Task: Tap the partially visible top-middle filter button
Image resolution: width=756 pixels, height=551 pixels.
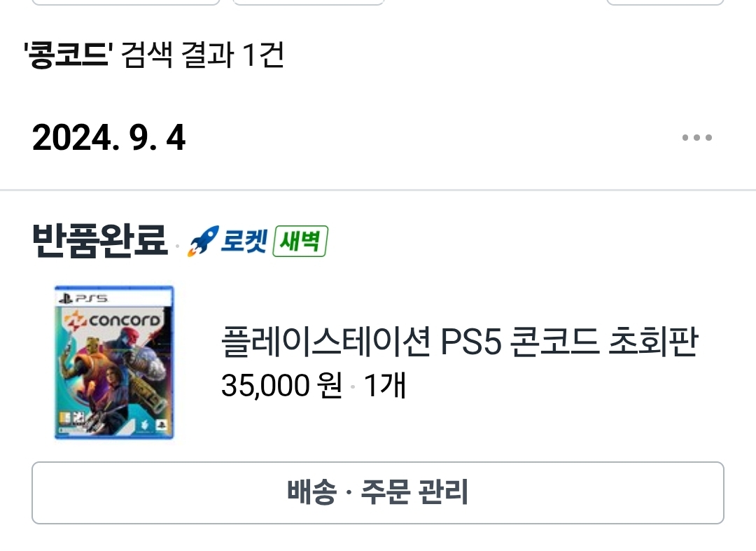Action: click(309, 2)
